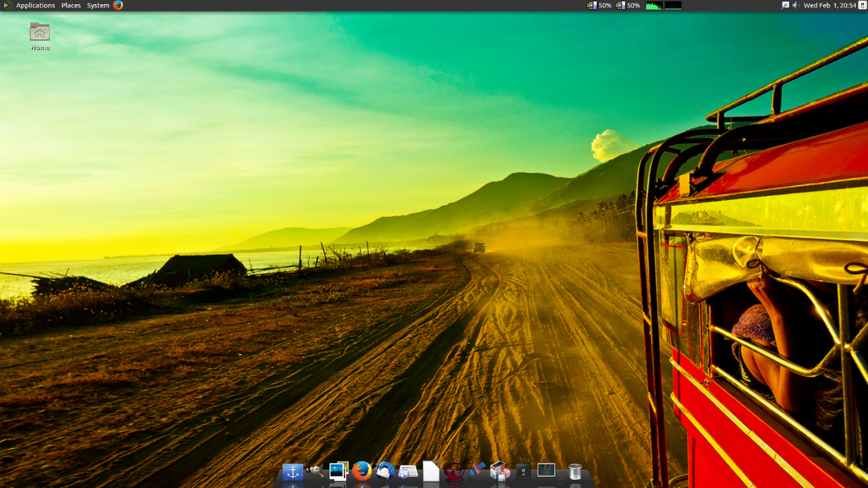Open the volume control speaker icon

[x=796, y=5]
